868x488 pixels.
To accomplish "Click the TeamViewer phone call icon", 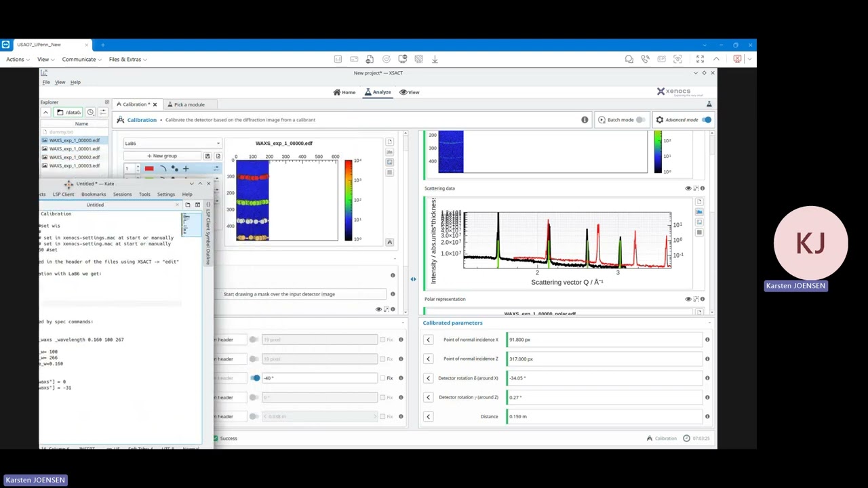I will pos(646,60).
